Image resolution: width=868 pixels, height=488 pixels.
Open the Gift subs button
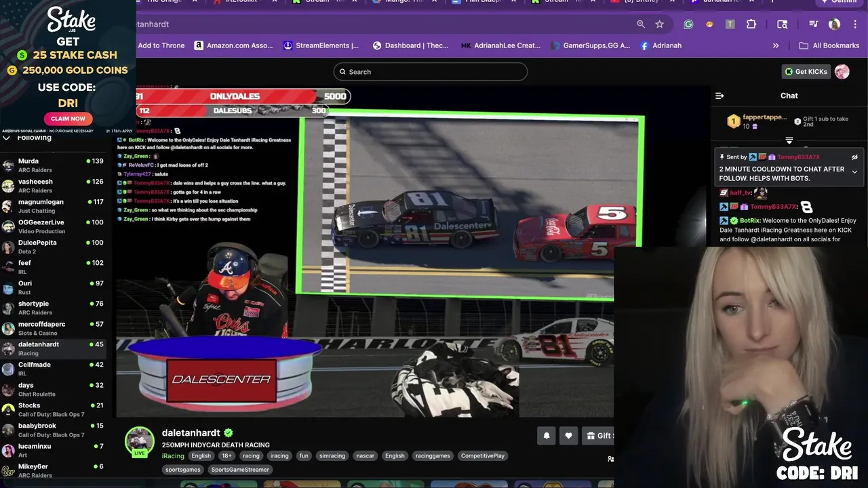(x=599, y=436)
